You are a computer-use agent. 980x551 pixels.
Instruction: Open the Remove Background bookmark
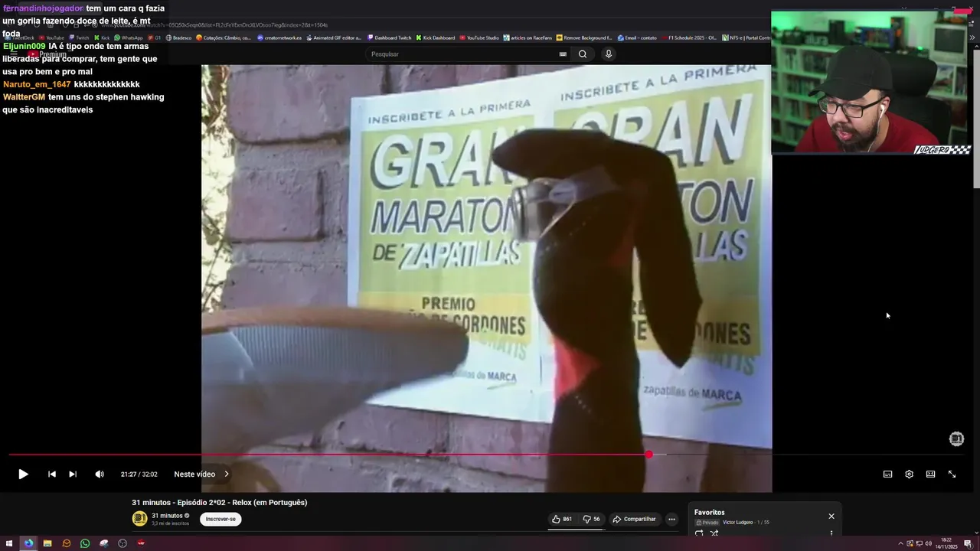point(585,37)
